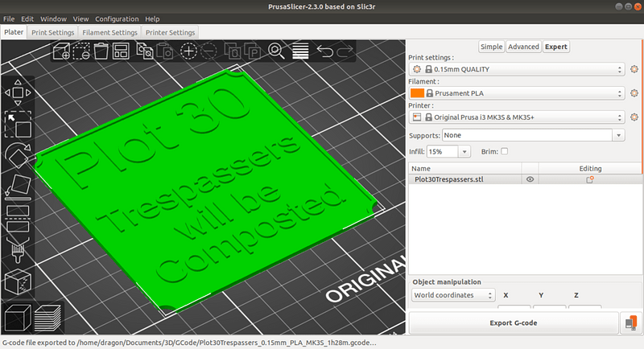644x349 pixels.
Task: Click the Undo arrow icon
Action: [x=324, y=51]
